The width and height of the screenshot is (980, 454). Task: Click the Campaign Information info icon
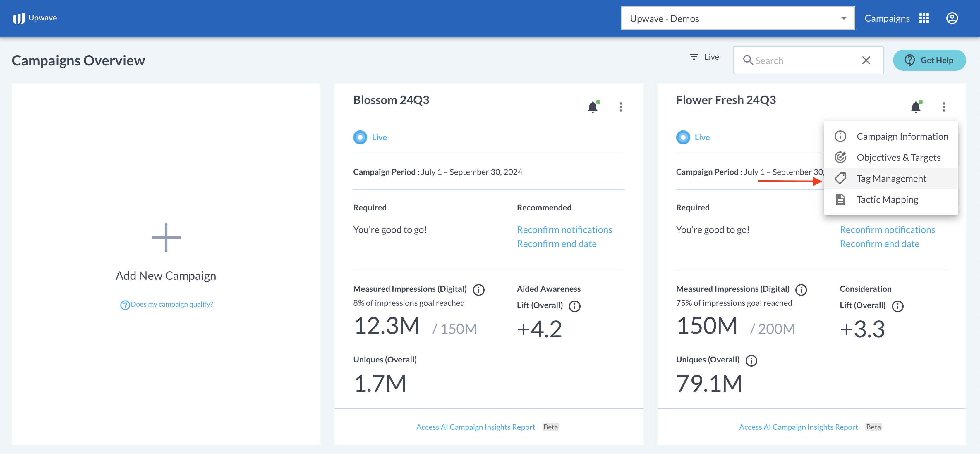(840, 137)
